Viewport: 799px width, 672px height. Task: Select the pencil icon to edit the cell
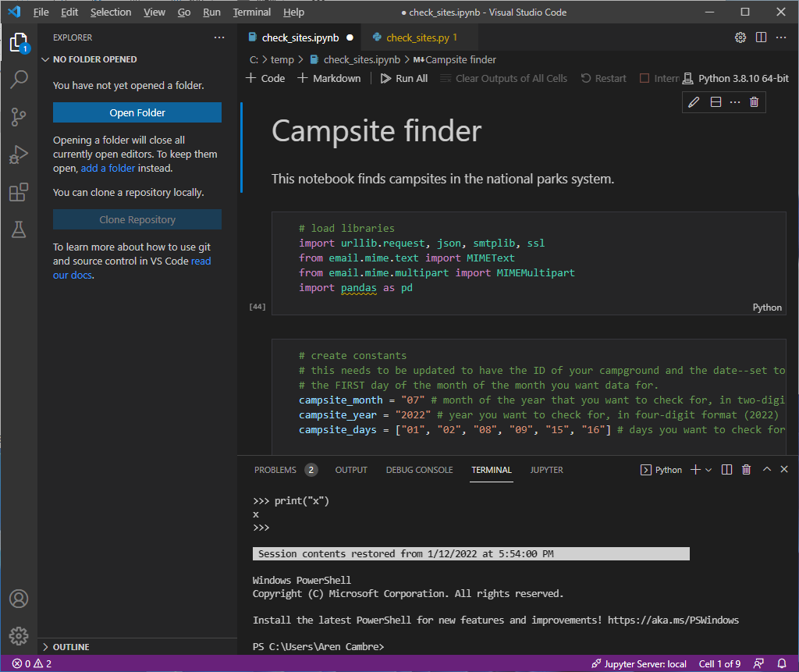(x=694, y=101)
